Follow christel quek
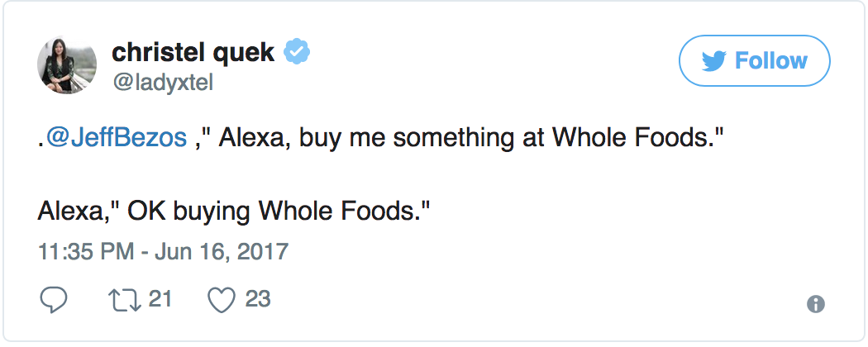The image size is (868, 347). click(x=754, y=61)
